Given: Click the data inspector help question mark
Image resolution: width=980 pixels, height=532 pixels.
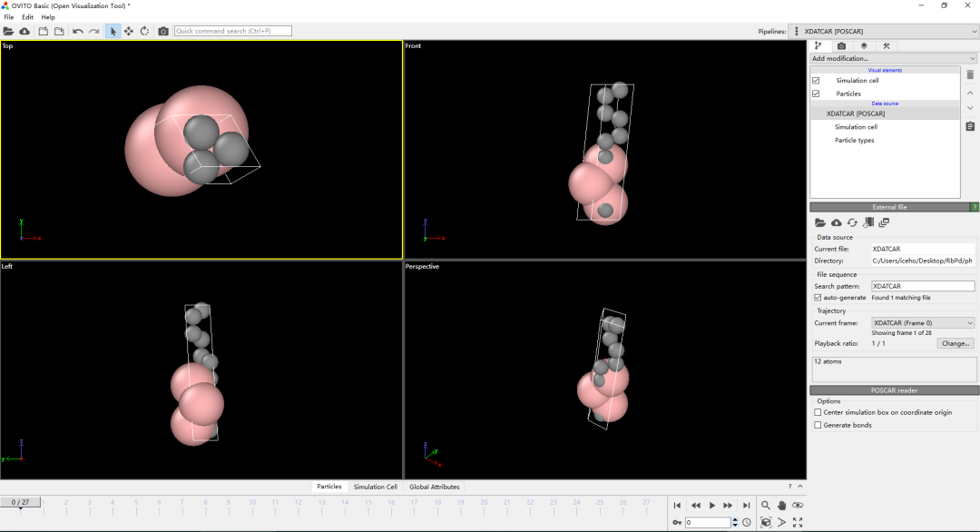Looking at the screenshot, I should tap(789, 487).
